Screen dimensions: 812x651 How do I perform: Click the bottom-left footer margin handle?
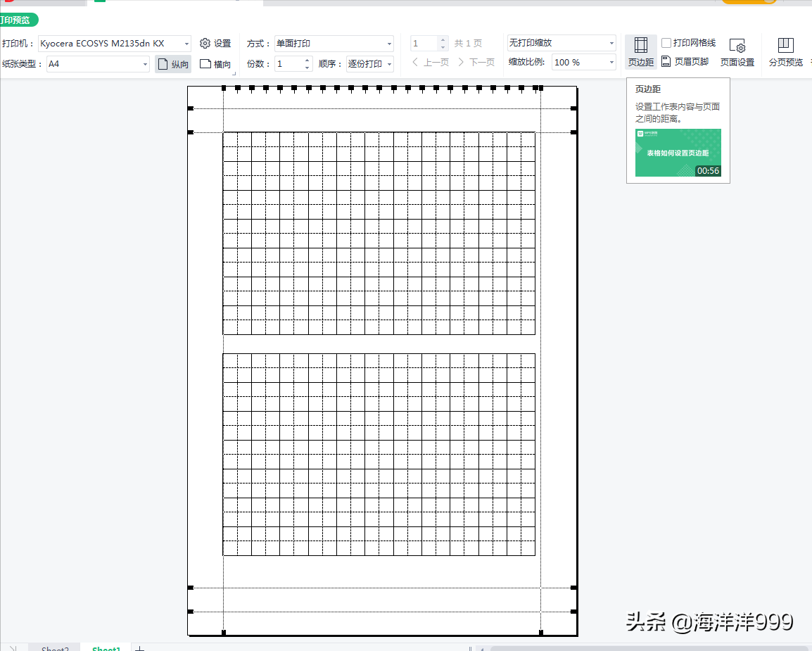point(191,612)
